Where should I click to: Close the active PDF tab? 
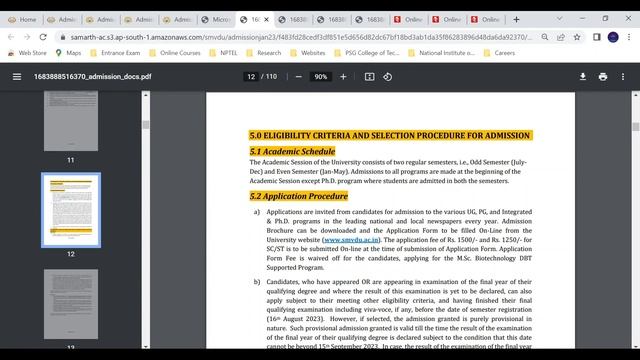(267, 19)
